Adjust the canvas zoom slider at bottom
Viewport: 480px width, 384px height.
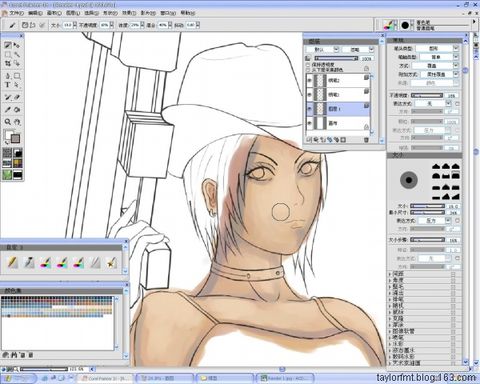(43, 369)
